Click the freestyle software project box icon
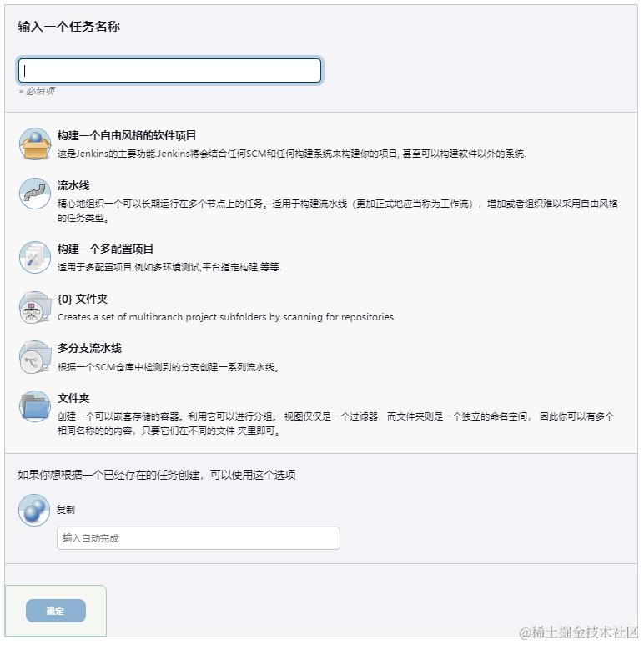 (x=35, y=144)
